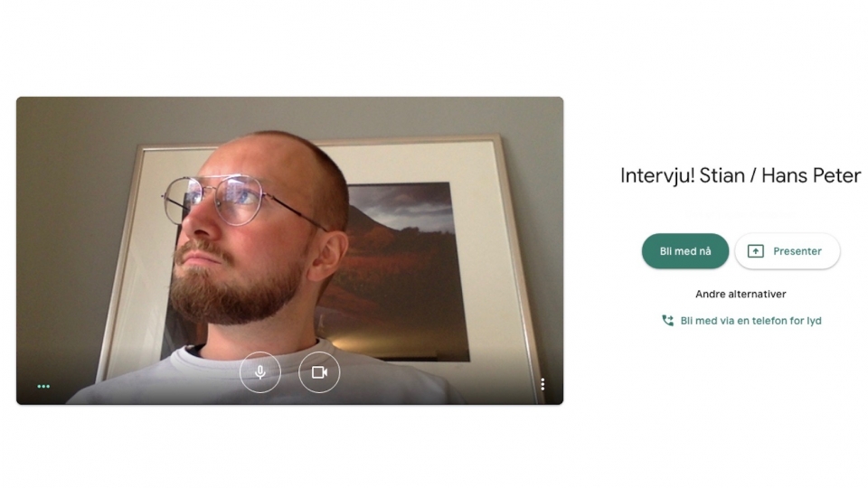
Task: Turn off the camera in the preview
Action: click(x=319, y=372)
